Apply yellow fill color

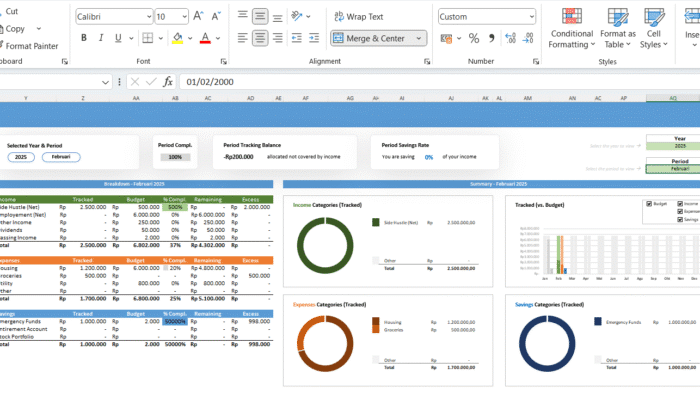tap(178, 38)
